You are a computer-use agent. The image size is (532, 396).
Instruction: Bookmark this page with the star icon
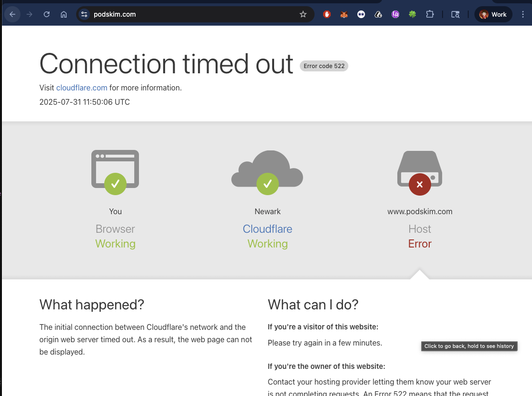click(303, 14)
